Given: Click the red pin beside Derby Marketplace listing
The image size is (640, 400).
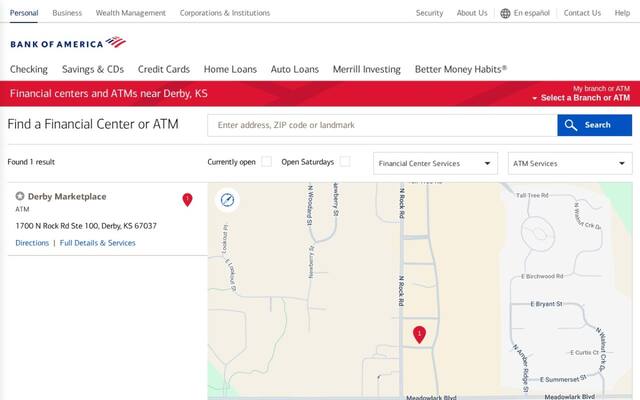Looking at the screenshot, I should (187, 200).
